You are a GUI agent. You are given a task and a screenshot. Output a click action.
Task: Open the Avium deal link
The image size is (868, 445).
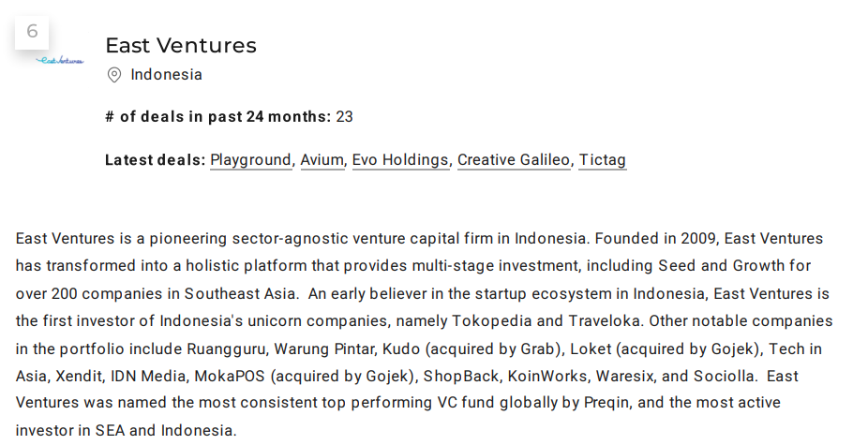(322, 160)
